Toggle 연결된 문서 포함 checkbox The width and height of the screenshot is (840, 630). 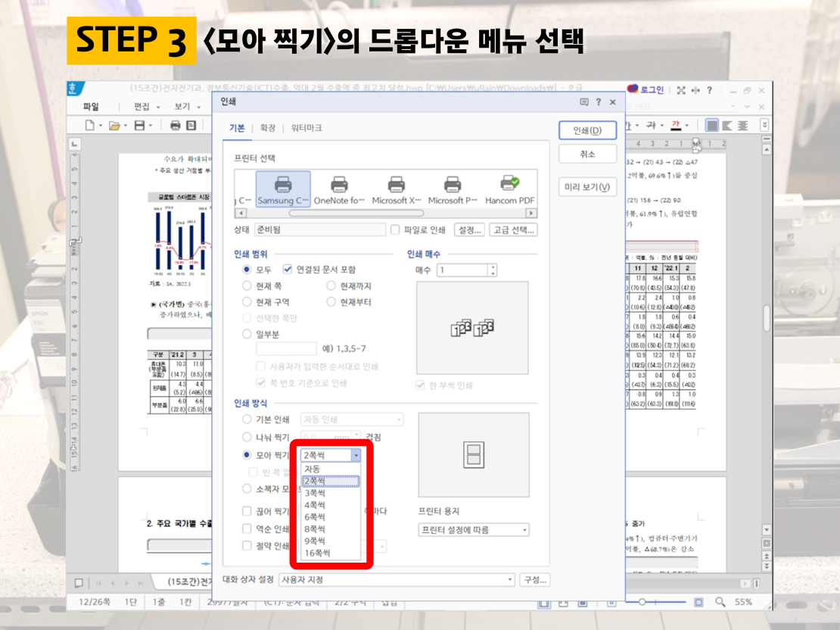pos(288,269)
